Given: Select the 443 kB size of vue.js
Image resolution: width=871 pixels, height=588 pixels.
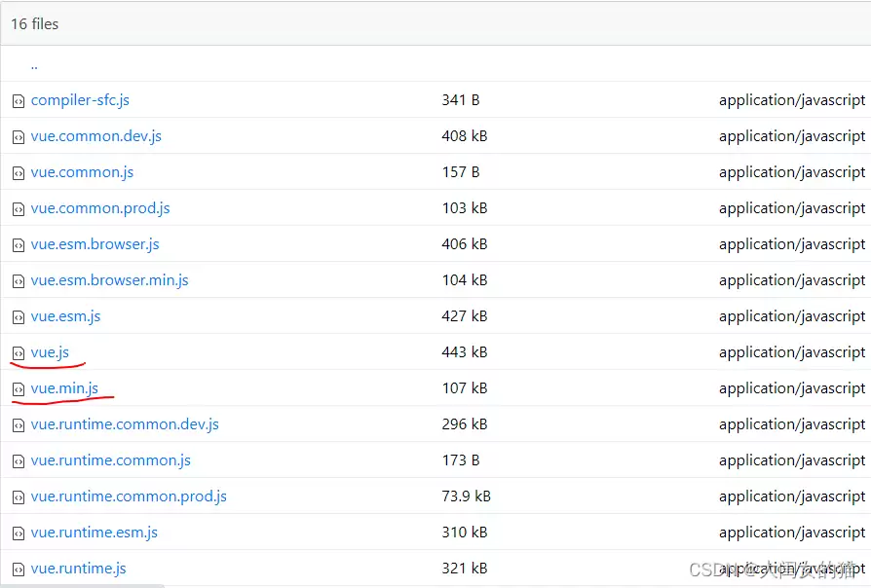Looking at the screenshot, I should 465,352.
